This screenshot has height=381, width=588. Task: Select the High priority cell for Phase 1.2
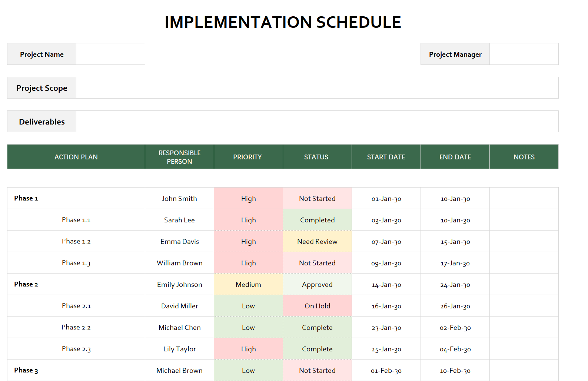tap(248, 241)
